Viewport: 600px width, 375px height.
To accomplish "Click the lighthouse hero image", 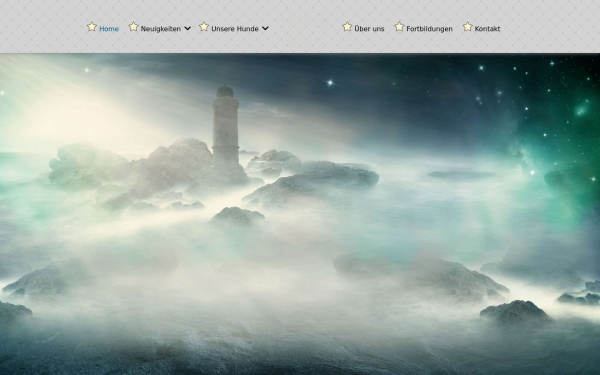I will click(300, 214).
